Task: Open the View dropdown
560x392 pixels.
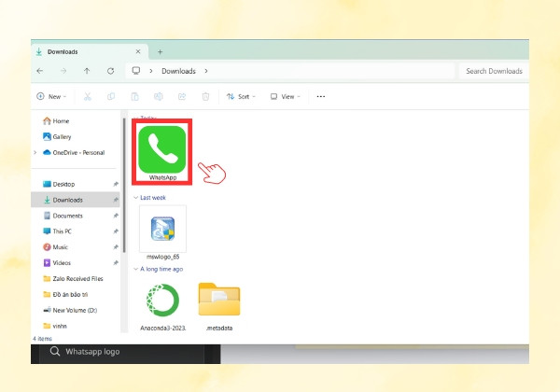Action: [285, 96]
